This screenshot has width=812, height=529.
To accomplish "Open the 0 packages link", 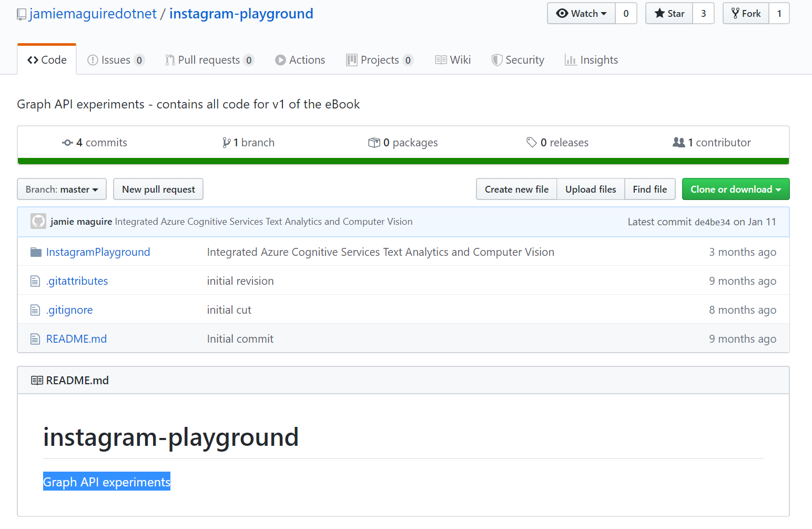I will pos(403,143).
